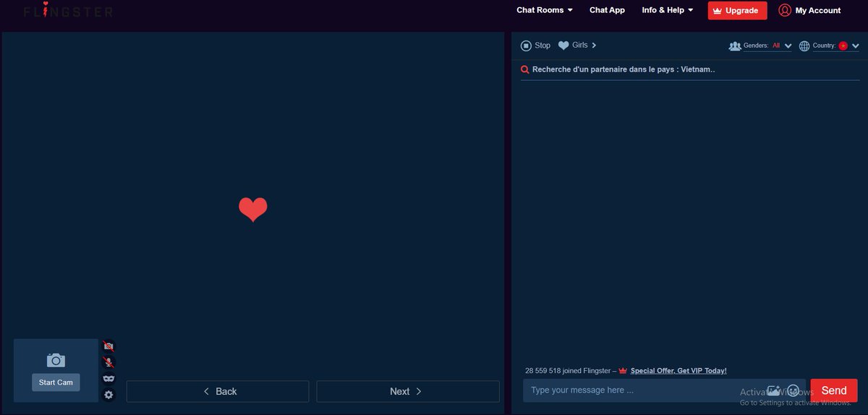Screen dimensions: 868x415
Task: Expand the Info & Help menu
Action: [x=667, y=10]
